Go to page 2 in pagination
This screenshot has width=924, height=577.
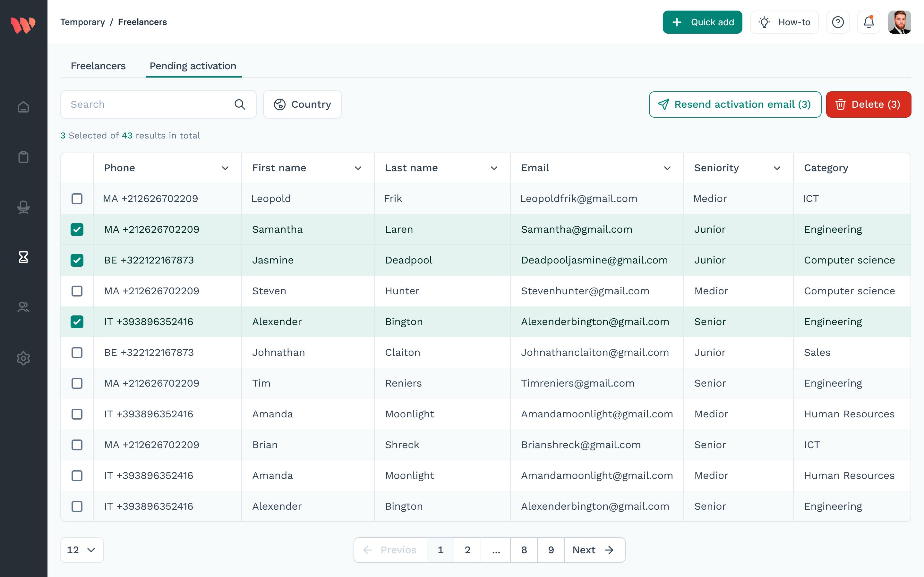[467, 550]
